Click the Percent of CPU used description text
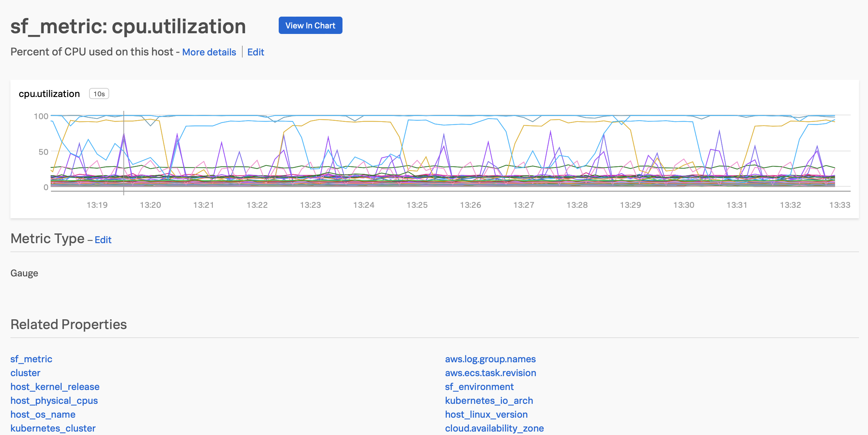The image size is (868, 435). 92,52
